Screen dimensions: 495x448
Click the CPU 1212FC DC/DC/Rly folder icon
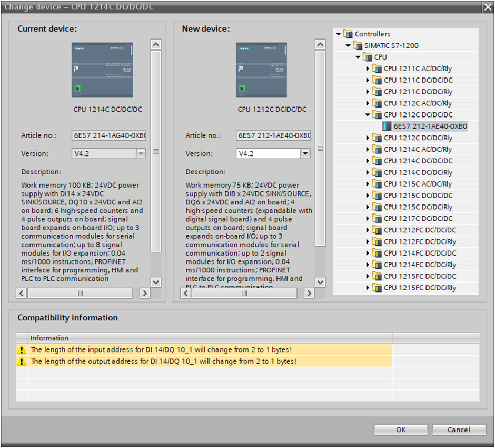377,241
